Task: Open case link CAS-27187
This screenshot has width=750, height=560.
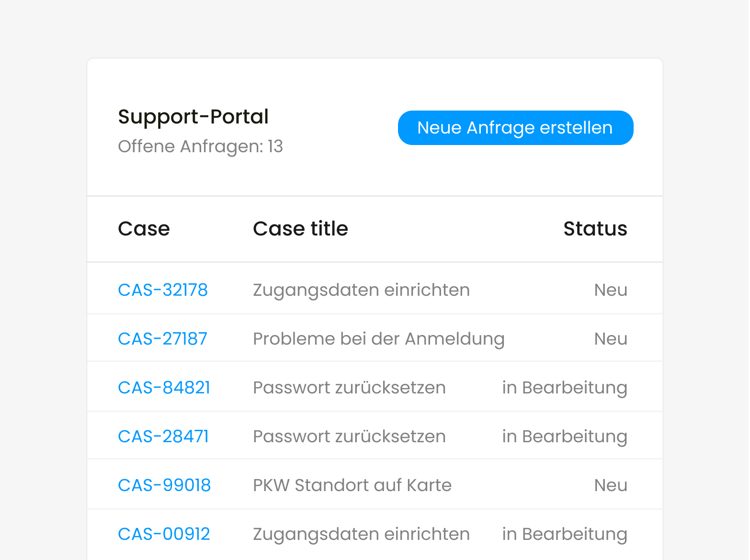Action: (163, 339)
